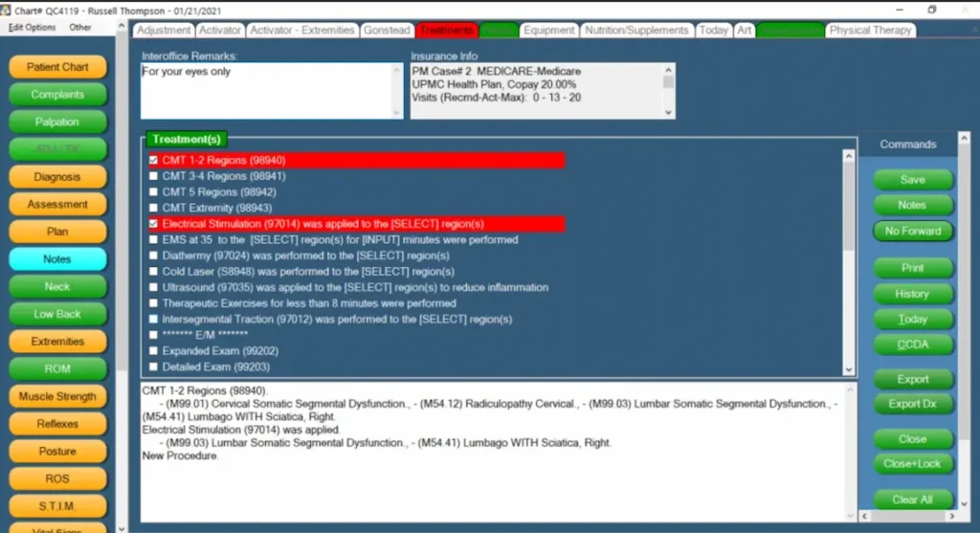Screen dimensions: 980x533
Task: Click the Close command button
Action: 912,439
